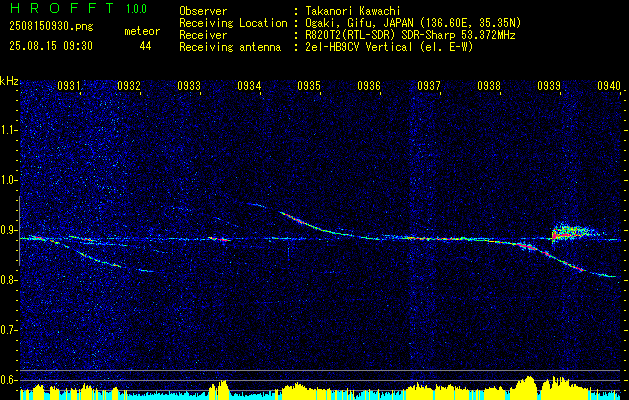Click frequency axis label 0.6
This screenshot has height=400, width=629.
[8, 380]
